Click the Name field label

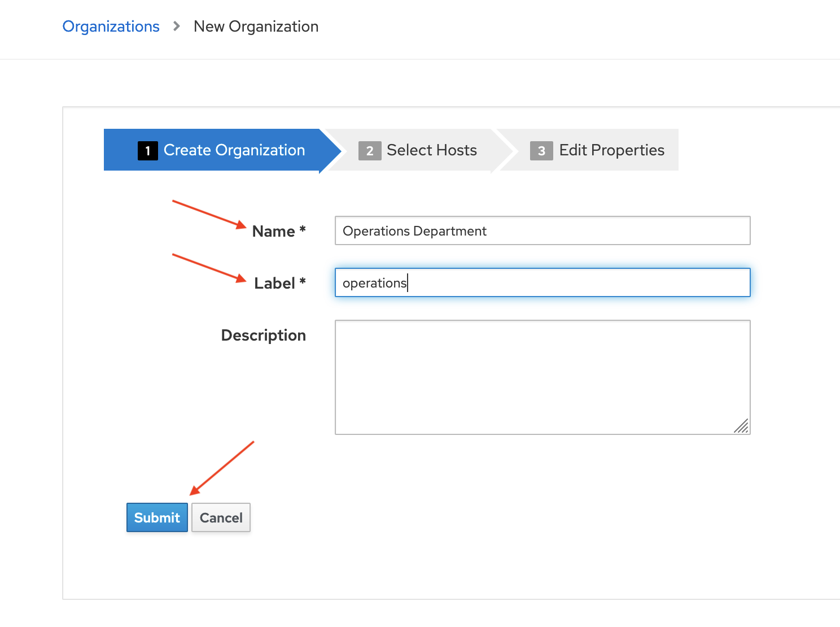(274, 232)
